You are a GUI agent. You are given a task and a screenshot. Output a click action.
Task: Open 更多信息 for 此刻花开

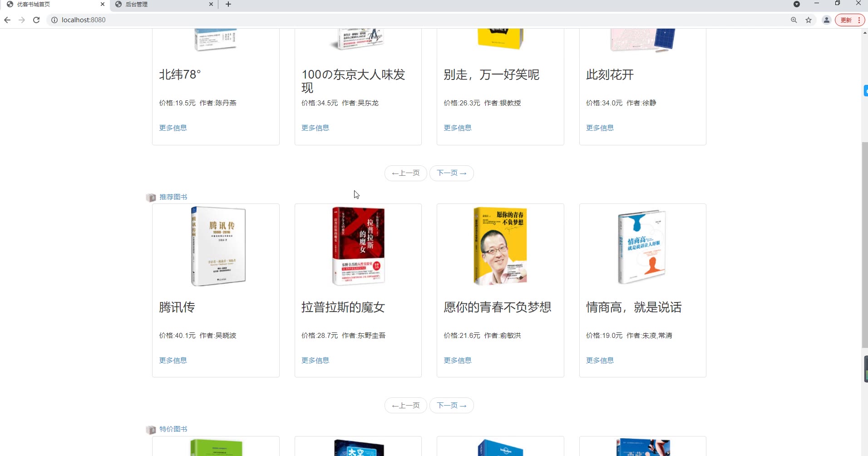600,128
